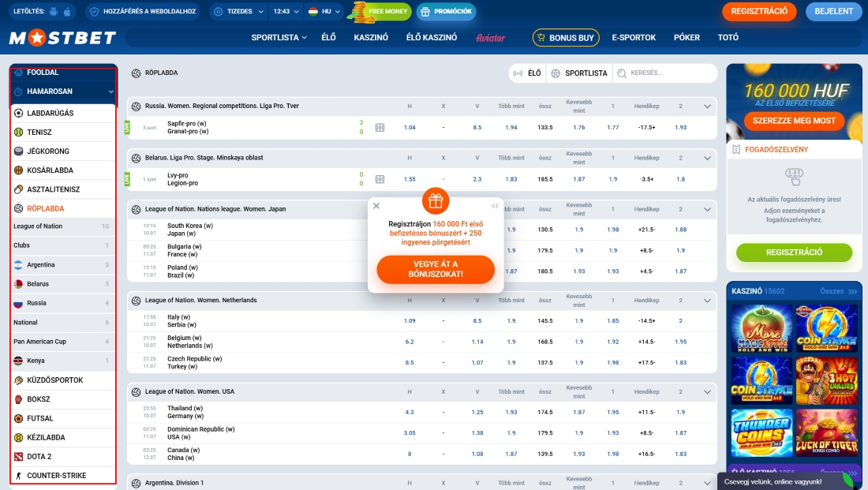Click the orange Regisztráció header button
This screenshot has height=490, width=868.
[759, 11]
